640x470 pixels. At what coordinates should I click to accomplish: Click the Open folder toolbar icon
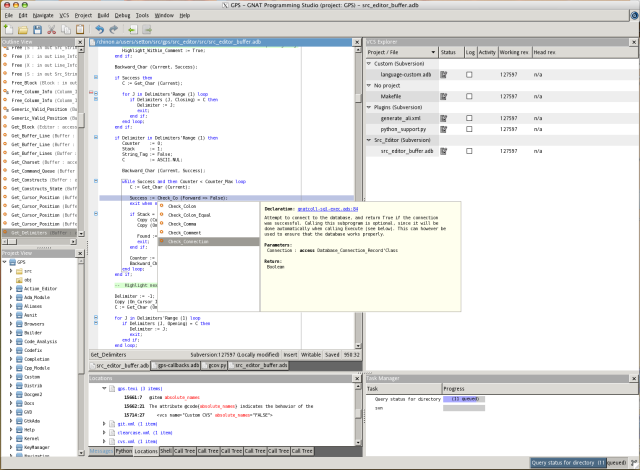tap(23, 30)
